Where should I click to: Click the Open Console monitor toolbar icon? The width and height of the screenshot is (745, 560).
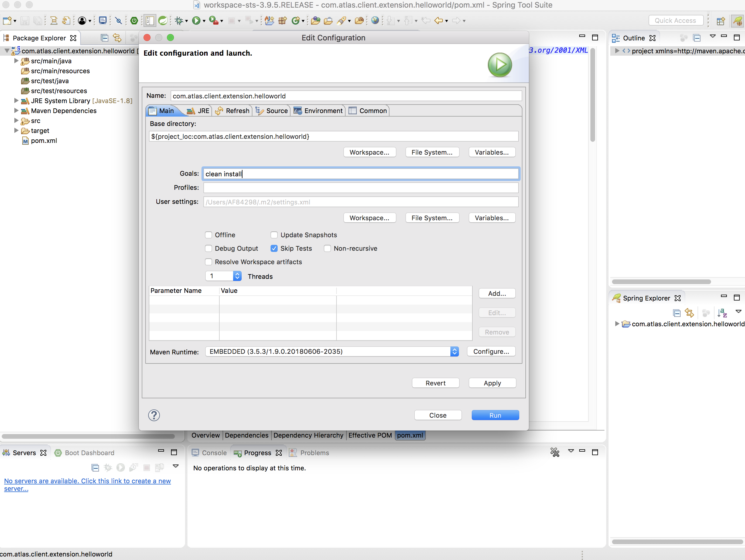[x=103, y=21]
